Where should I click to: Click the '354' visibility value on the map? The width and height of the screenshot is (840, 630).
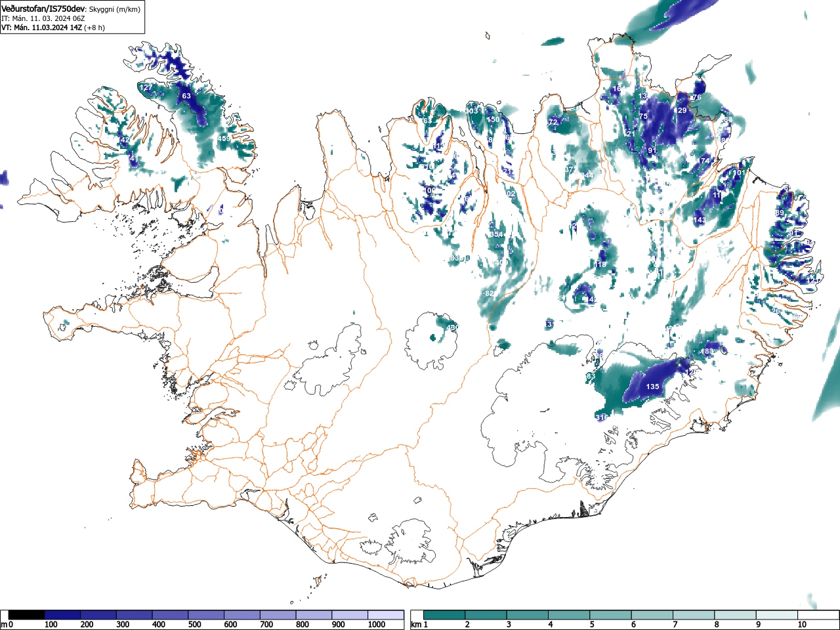496,235
